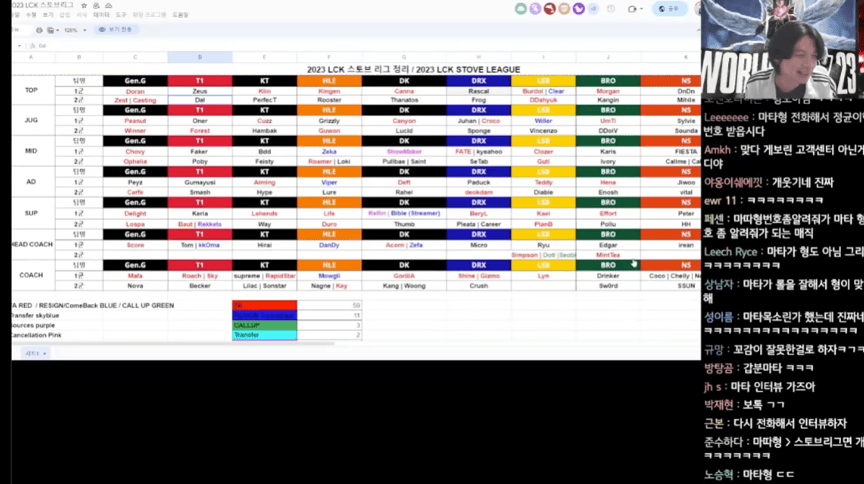Select the 'Canyon' cell under DK
The height and width of the screenshot is (484, 864).
(404, 120)
